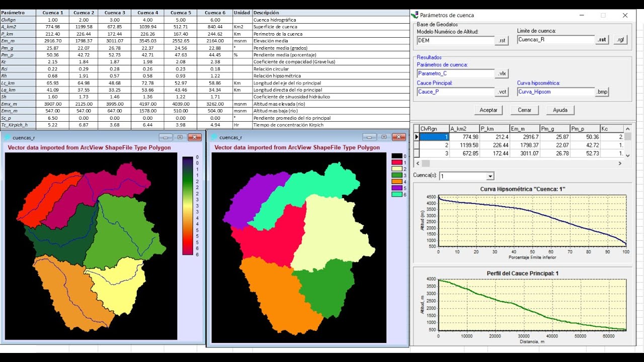Viewport: 644px width, 362px height.
Task: Select the ClvRgn column header in dialog grid
Action: 434,128
